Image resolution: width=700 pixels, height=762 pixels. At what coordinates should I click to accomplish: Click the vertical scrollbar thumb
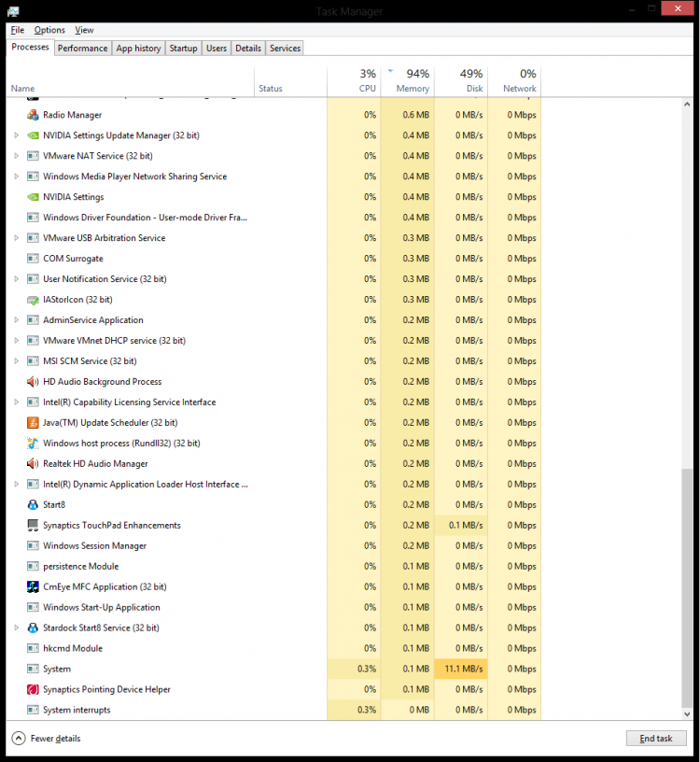click(x=687, y=588)
